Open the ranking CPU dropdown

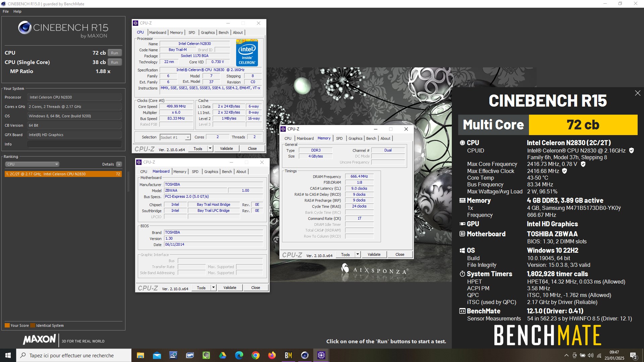point(32,164)
